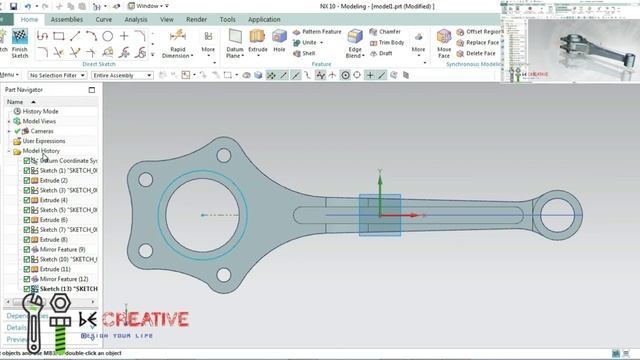Toggle checkbox for Extrude (8)
The width and height of the screenshot is (640, 360).
coord(27,240)
